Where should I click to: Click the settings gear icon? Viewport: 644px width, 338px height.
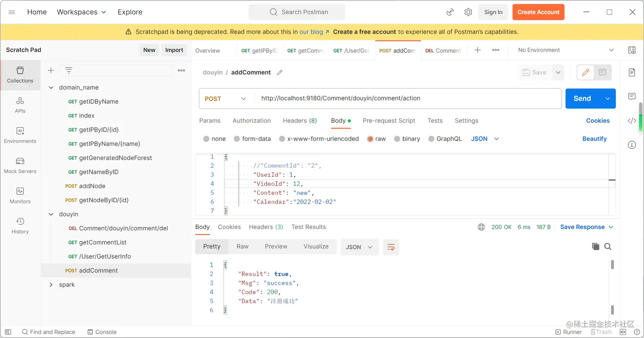(x=468, y=12)
